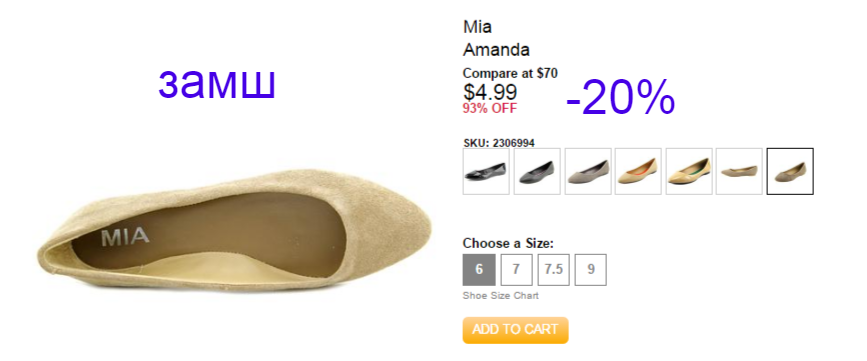Click the $4.99 price text
Screen dimensions: 867x361
click(490, 92)
